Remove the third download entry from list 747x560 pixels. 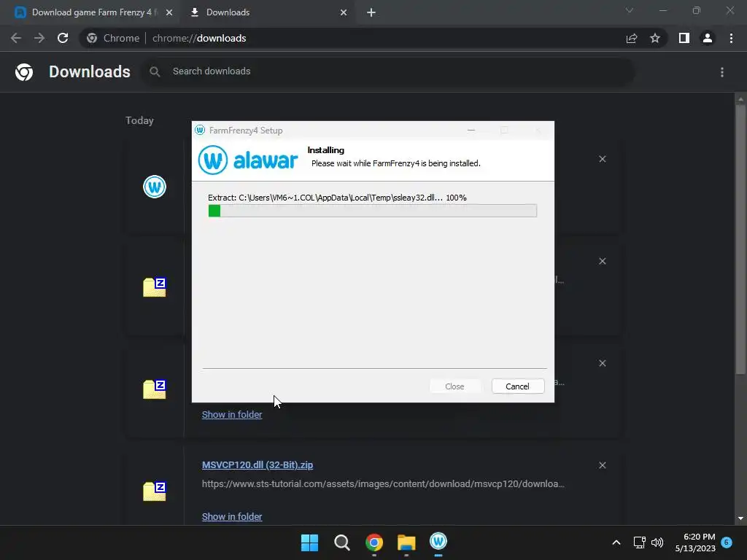[x=602, y=363]
